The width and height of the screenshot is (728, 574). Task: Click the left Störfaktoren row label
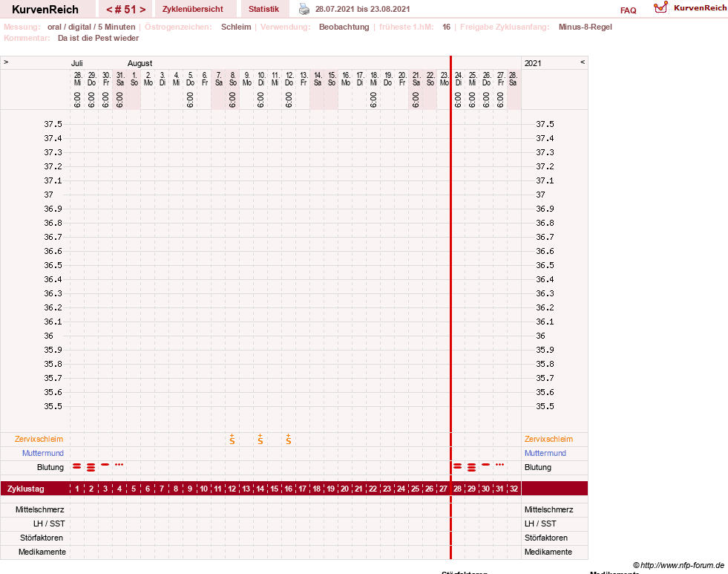pyautogui.click(x=42, y=538)
